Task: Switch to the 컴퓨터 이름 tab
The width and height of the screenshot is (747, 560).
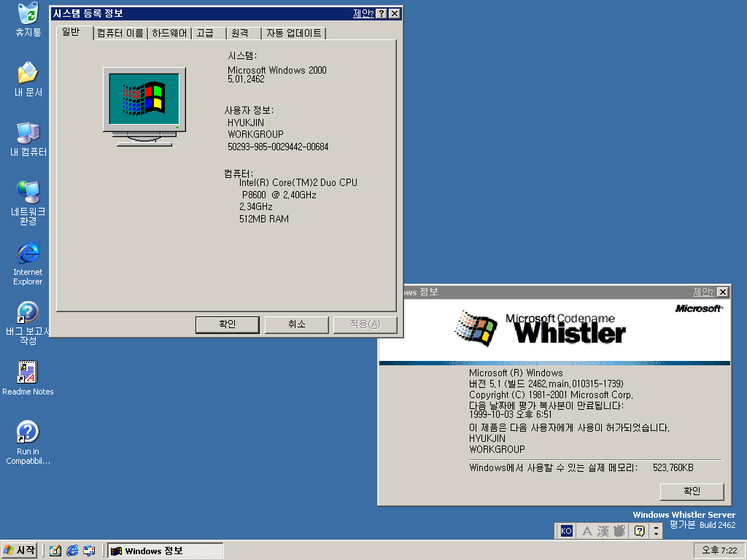Action: 120,34
